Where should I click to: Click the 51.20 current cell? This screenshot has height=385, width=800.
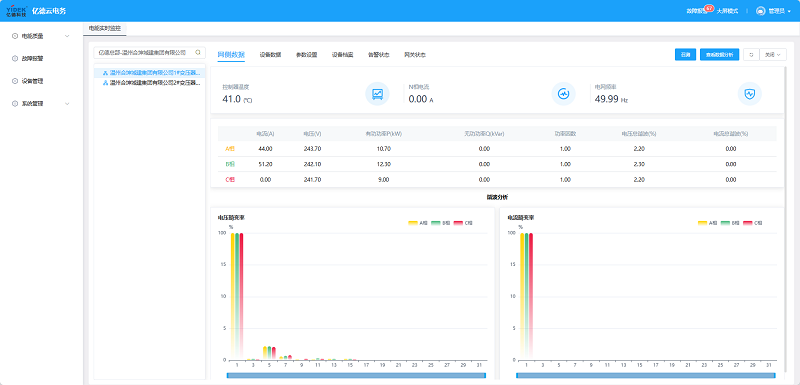pyautogui.click(x=265, y=164)
